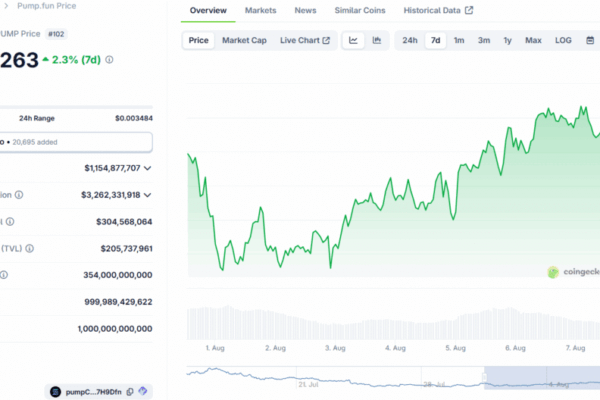Copy the pumpC...7H9Dfn contract address
This screenshot has width=600, height=400.
pos(130,392)
